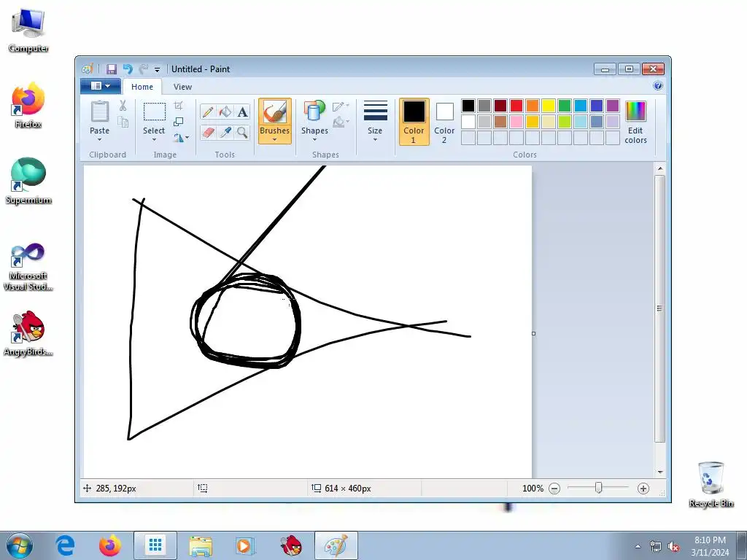The image size is (747, 560).
Task: Select the Text tool
Action: [242, 112]
